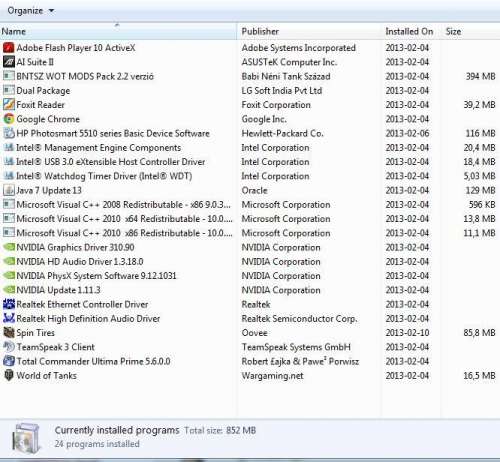The height and width of the screenshot is (462, 500).
Task: Click the Dual Package icon
Action: point(9,90)
